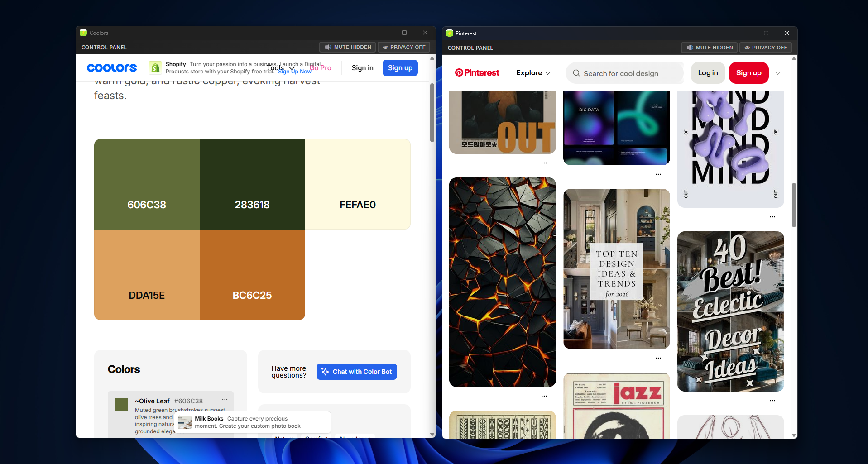Toggle Privacy Off on the Pinterest control panel
868x464 pixels.
pos(765,47)
